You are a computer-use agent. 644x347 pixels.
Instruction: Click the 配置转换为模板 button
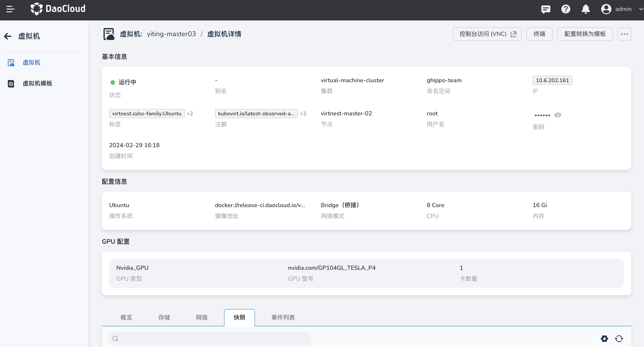[x=585, y=34]
